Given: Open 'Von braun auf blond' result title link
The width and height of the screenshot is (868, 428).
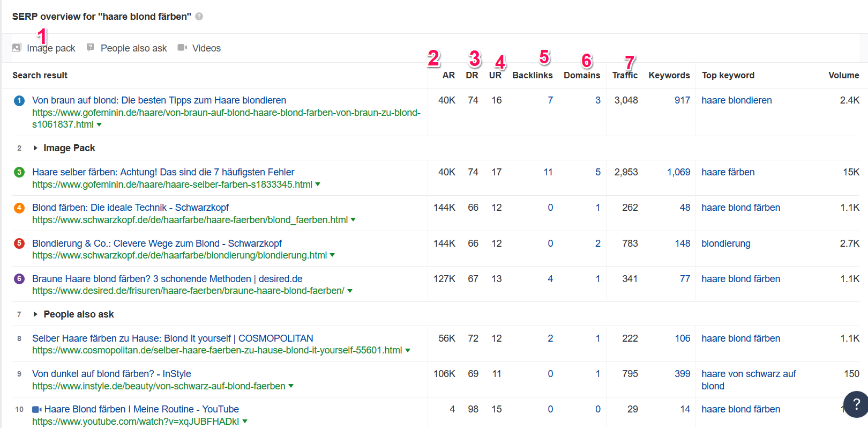Looking at the screenshot, I should (x=159, y=100).
